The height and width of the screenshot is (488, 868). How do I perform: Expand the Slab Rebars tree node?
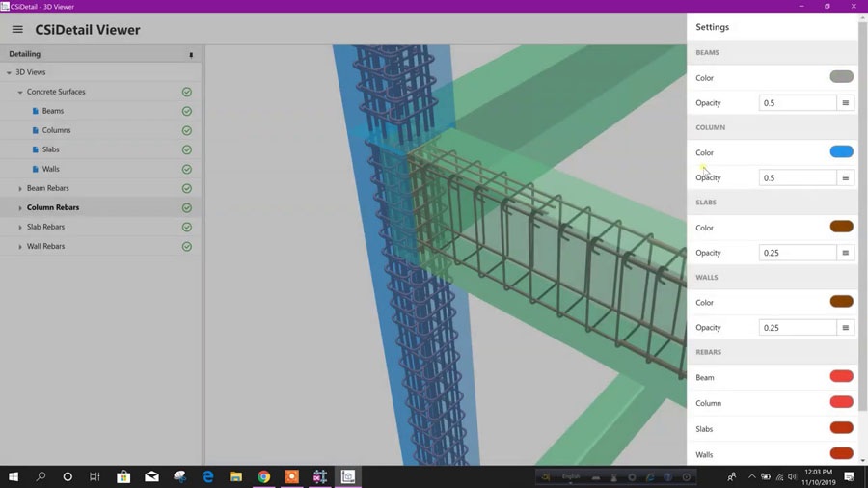tap(20, 228)
